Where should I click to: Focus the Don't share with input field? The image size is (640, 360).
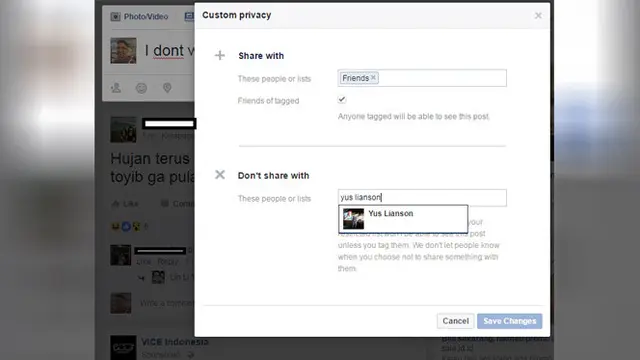pyautogui.click(x=422, y=198)
